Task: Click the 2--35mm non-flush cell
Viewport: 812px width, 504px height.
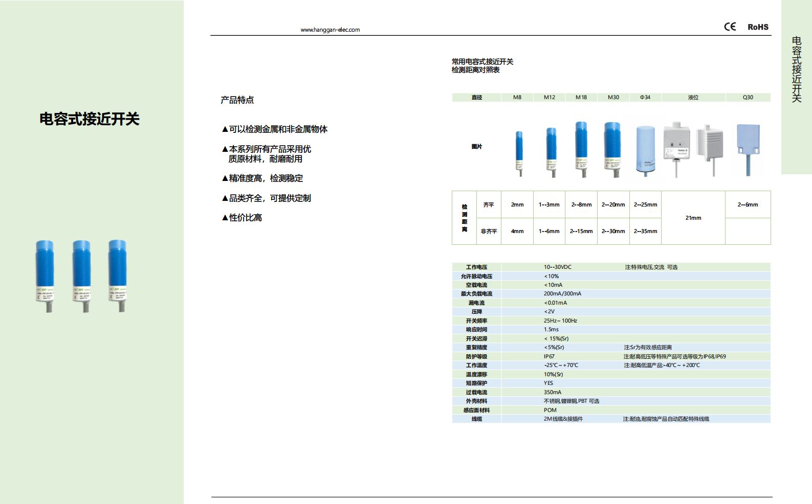Action: click(x=645, y=231)
